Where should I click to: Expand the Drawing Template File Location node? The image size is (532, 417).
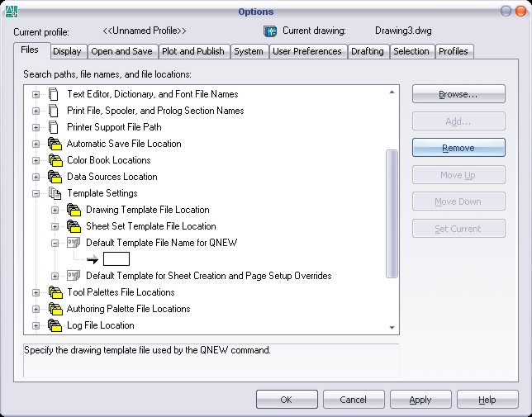click(55, 210)
